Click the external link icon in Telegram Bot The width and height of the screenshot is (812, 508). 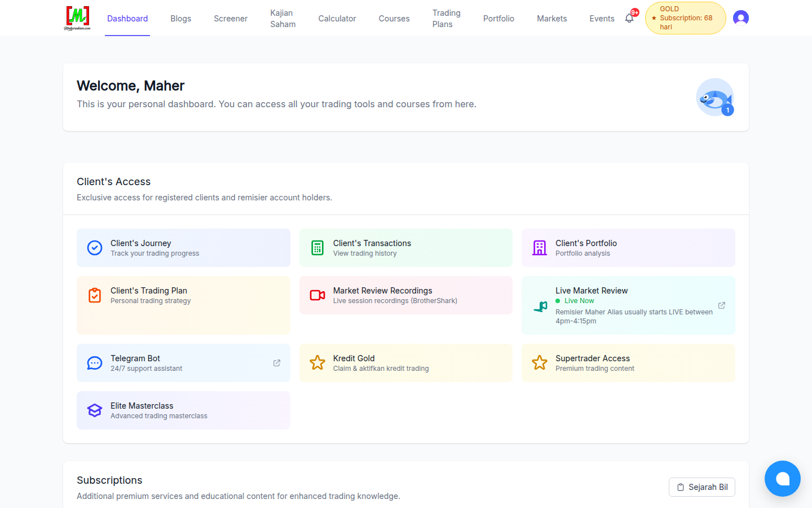pyautogui.click(x=277, y=363)
